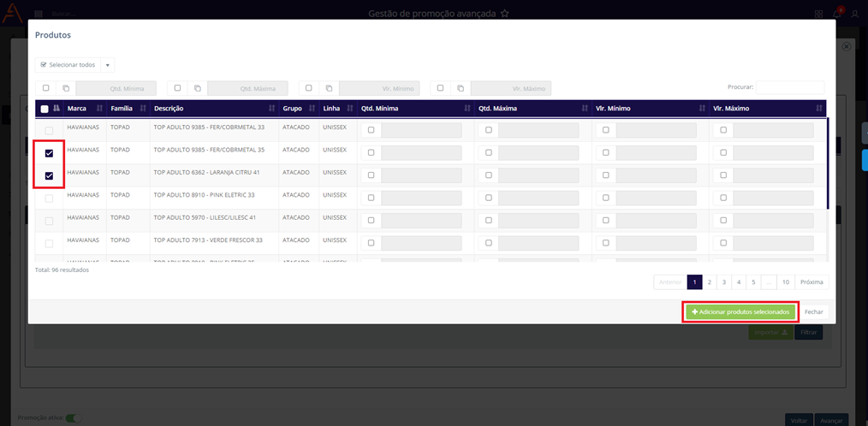Click the copy icon beside Vlr. Mínimo bulk field
This screenshot has height=426, width=868.
(329, 88)
